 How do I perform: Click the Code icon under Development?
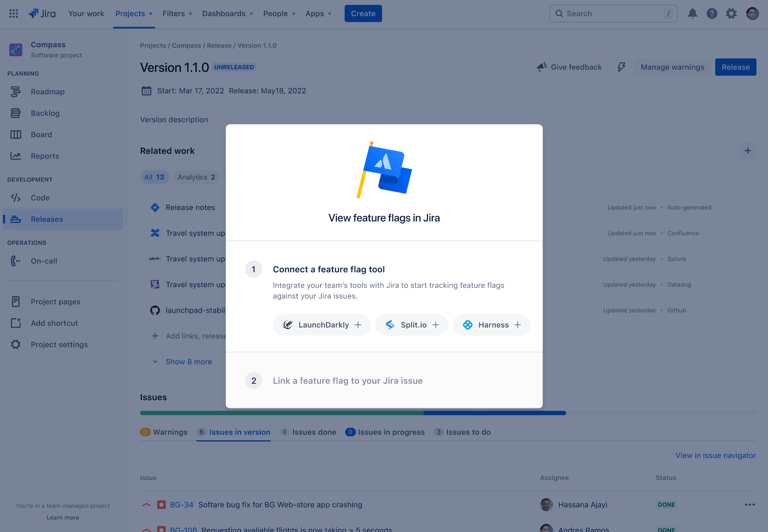click(x=16, y=197)
